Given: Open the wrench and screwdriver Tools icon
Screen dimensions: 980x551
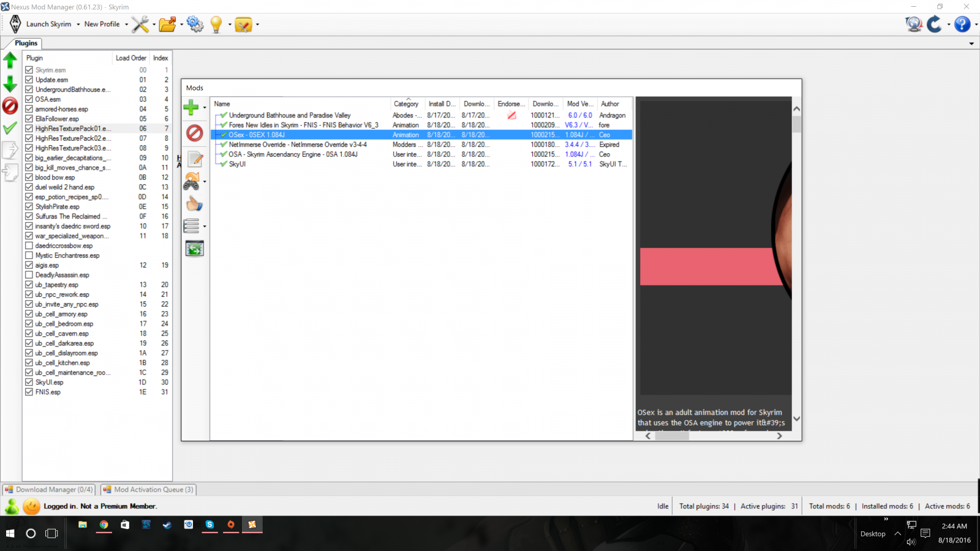Looking at the screenshot, I should click(x=140, y=24).
